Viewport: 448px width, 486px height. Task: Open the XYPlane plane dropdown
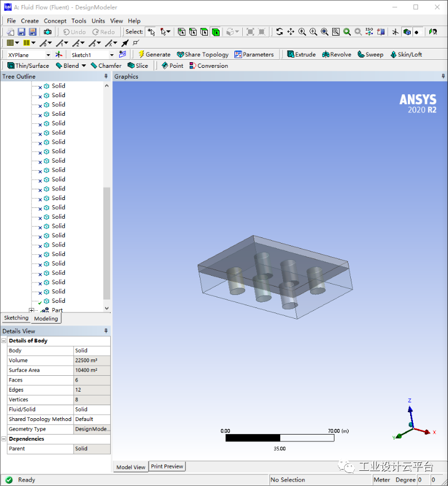[x=48, y=55]
